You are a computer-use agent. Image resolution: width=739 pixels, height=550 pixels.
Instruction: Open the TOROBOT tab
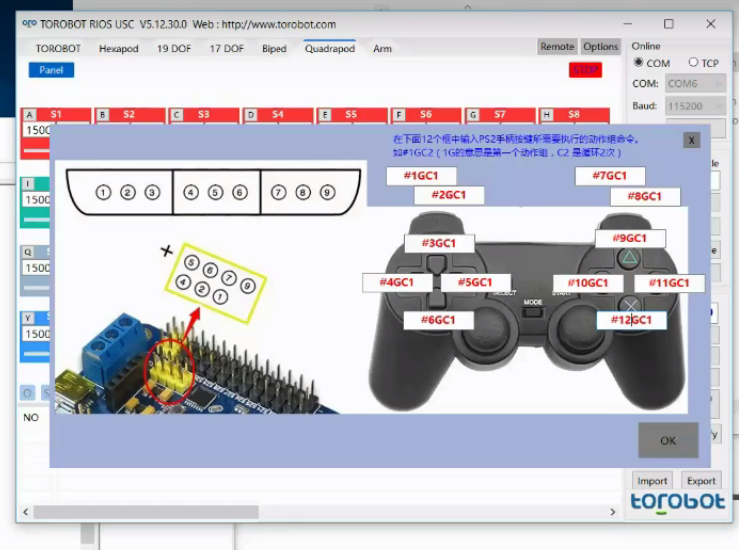click(x=58, y=49)
